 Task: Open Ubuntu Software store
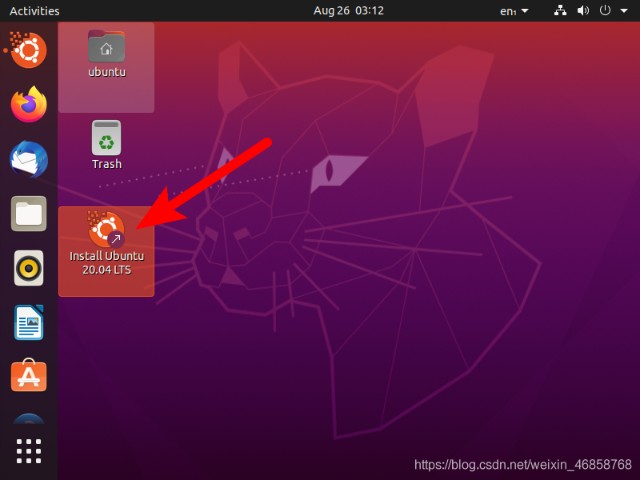pos(29,376)
